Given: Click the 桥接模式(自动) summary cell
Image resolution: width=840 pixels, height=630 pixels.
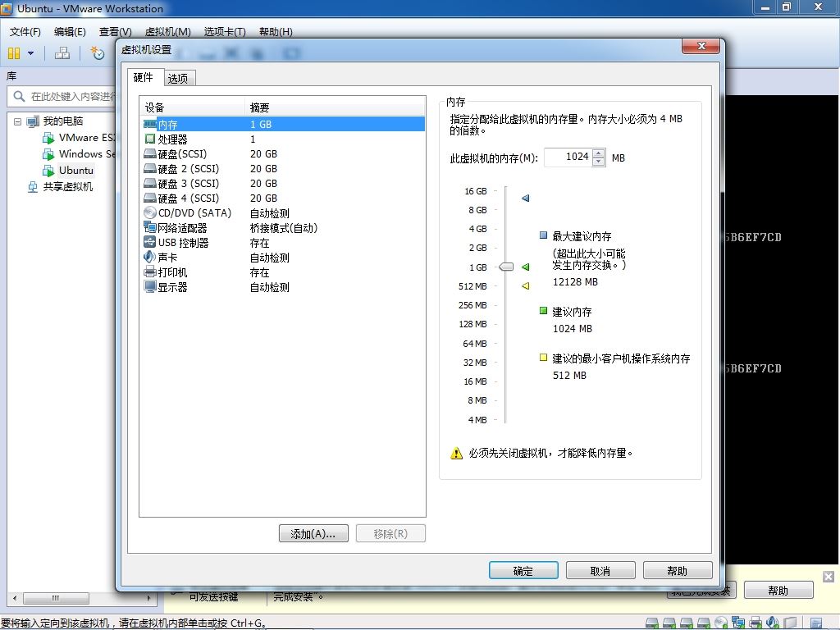Looking at the screenshot, I should 283,228.
